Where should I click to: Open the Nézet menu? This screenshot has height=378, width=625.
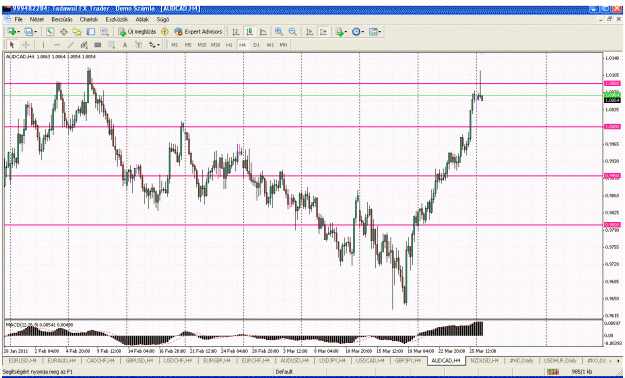[x=37, y=19]
